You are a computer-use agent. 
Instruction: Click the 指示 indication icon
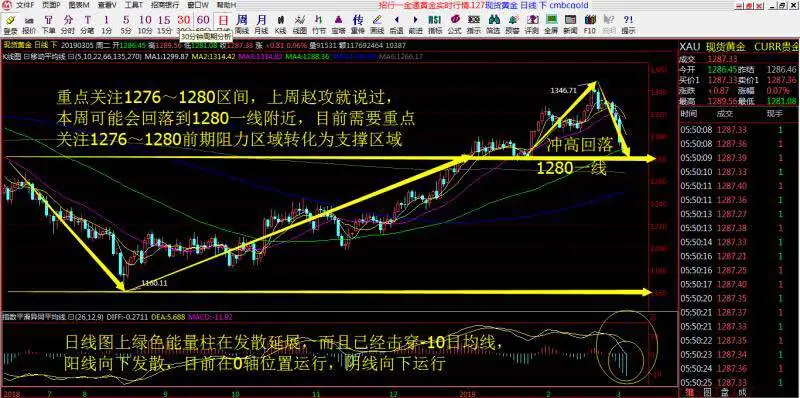473,23
